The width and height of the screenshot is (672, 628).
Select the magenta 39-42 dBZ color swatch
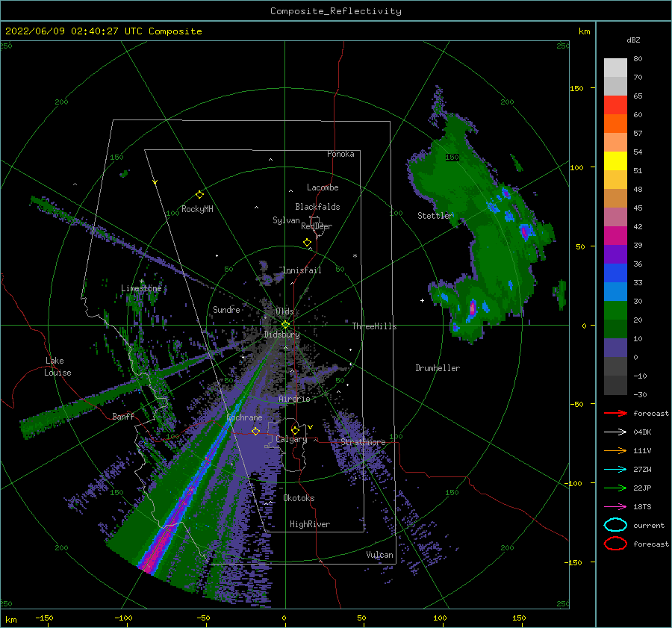click(615, 236)
